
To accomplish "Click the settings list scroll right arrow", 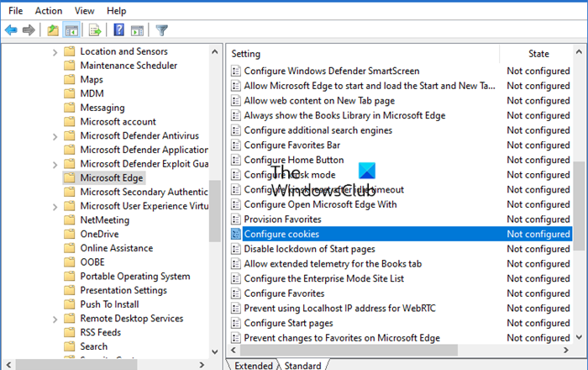I will [x=566, y=350].
